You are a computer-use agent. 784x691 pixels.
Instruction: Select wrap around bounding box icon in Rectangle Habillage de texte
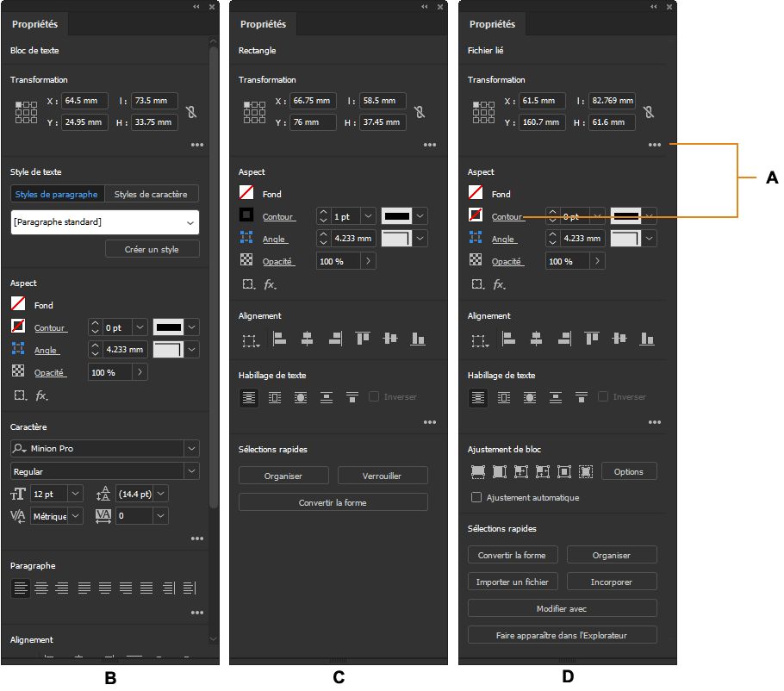coord(275,397)
